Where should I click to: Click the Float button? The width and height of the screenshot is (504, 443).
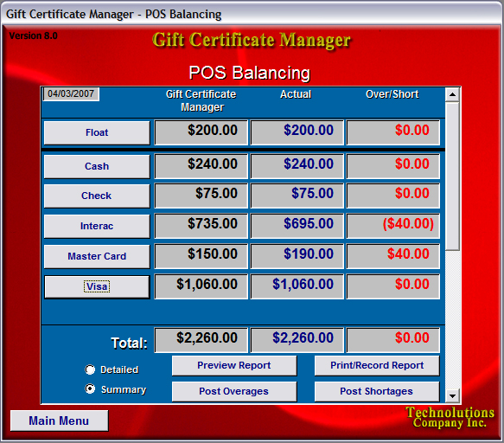coord(97,132)
